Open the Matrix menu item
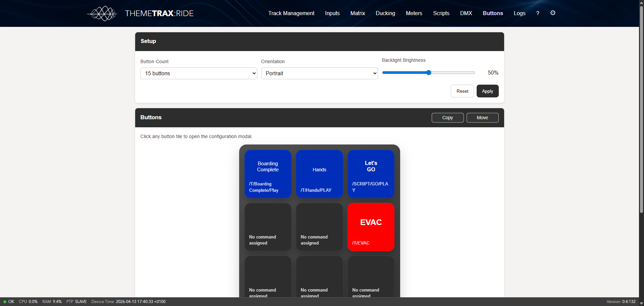 [358, 13]
